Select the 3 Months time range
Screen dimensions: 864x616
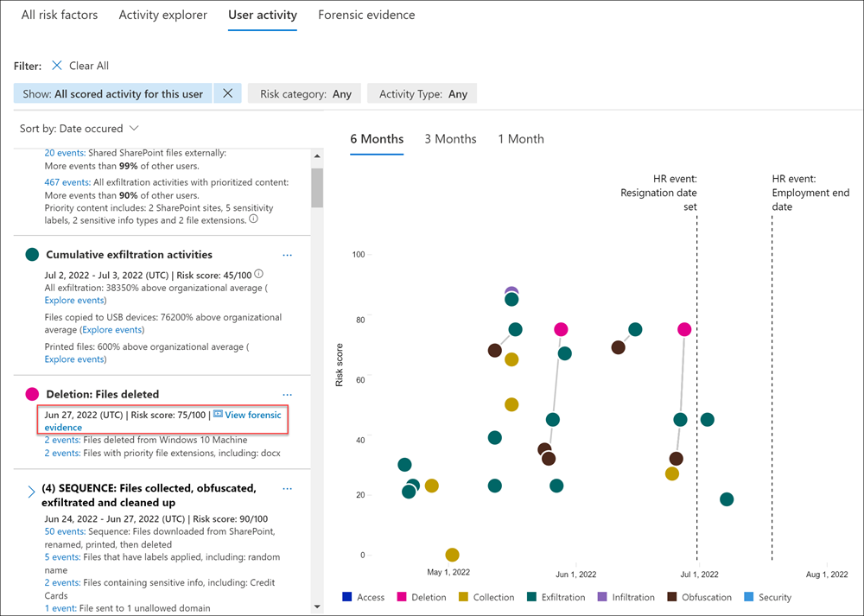point(450,139)
